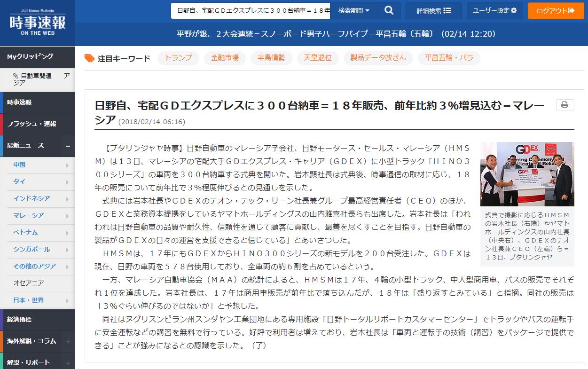Screen dimensions: 588x369
Task: Click the magnifying glass search button
Action: click(389, 10)
